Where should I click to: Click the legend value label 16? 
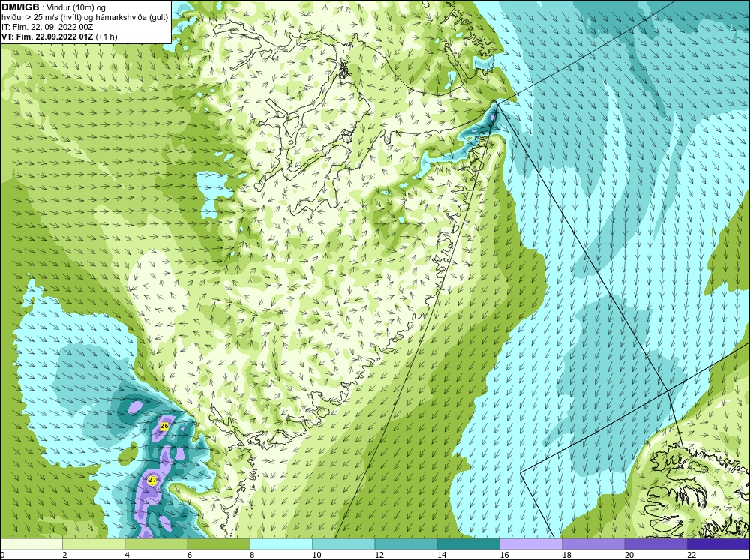tap(504, 555)
